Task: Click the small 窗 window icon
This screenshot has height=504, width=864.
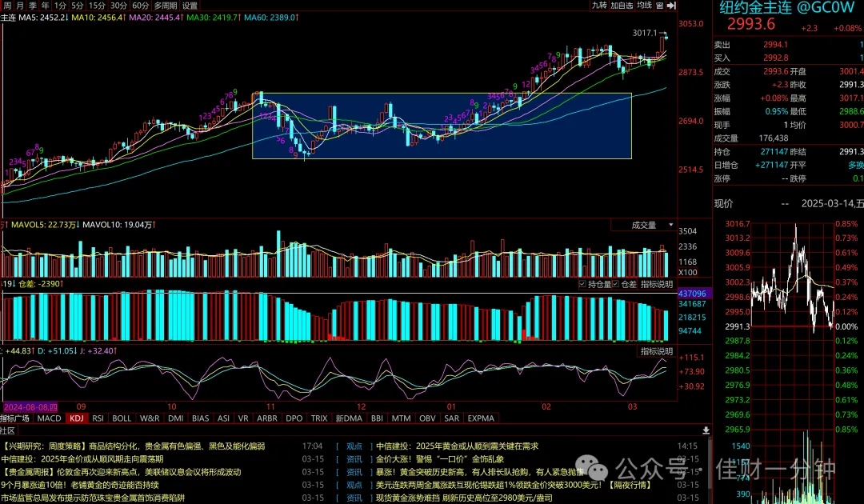Action: [x=659, y=6]
